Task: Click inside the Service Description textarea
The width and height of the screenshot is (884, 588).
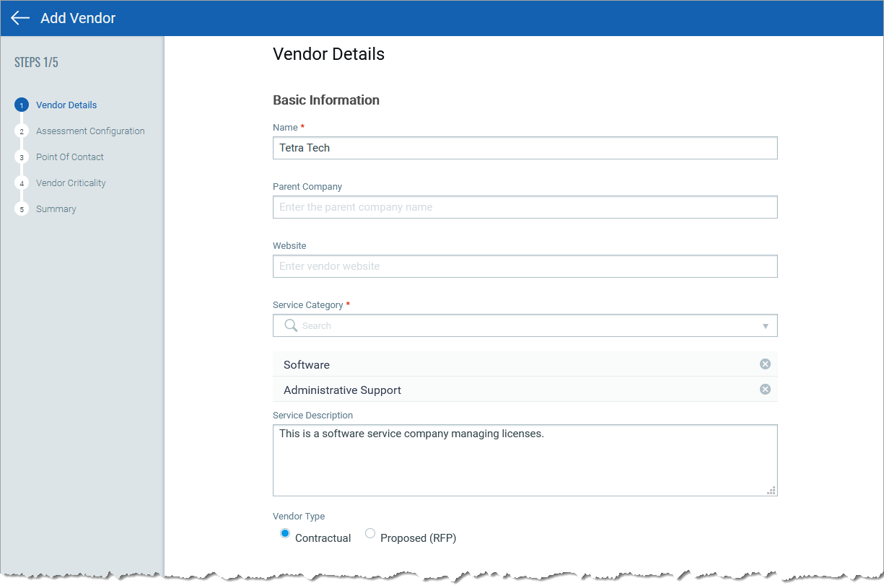Action: pyautogui.click(x=525, y=455)
